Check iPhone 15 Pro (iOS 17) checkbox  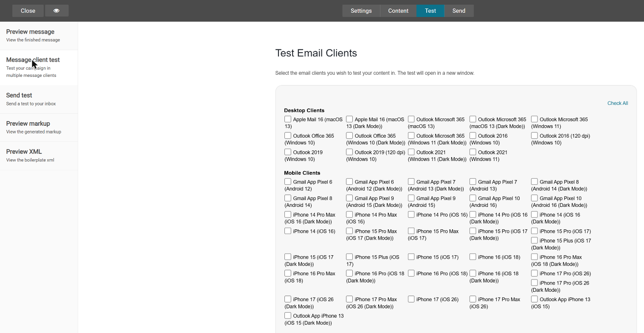[x=534, y=231]
